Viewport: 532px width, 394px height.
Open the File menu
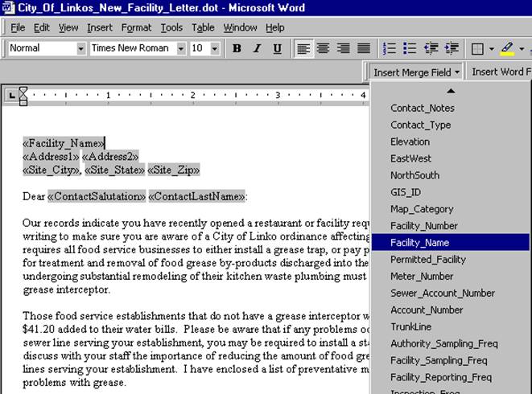(18, 27)
